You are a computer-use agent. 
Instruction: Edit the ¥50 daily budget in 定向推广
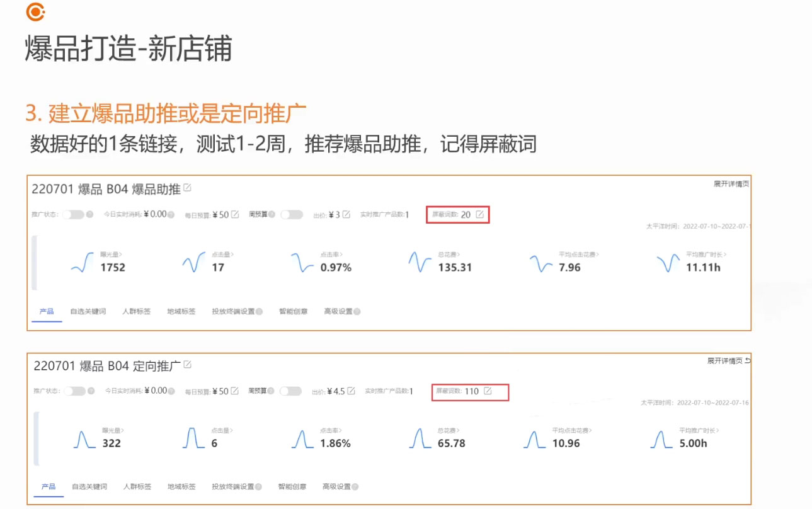pyautogui.click(x=235, y=391)
